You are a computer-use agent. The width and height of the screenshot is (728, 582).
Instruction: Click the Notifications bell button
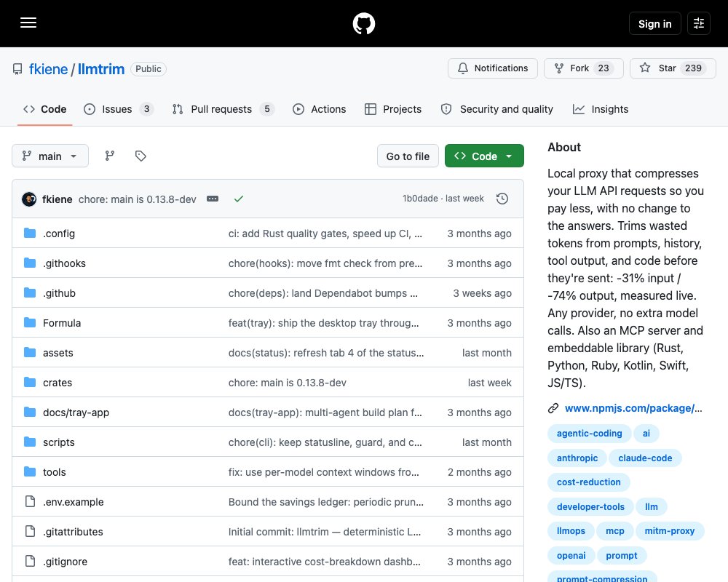coord(493,68)
